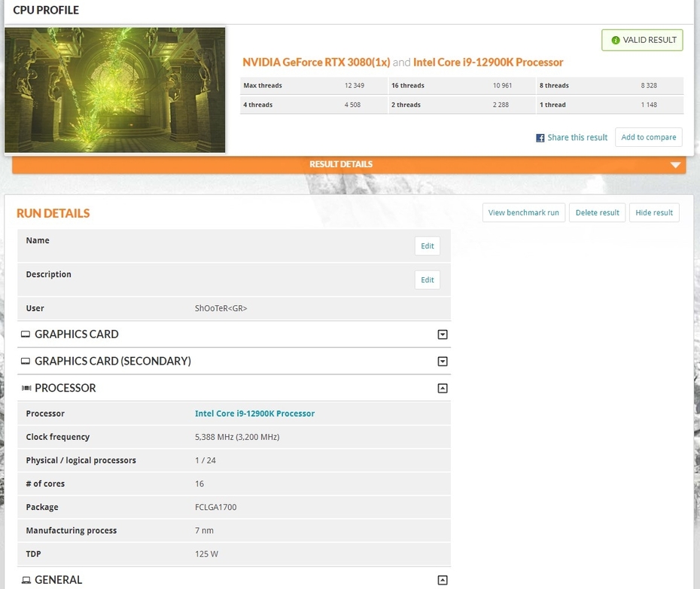
Task: Expand the Graphics Card section arrow
Action: 443,334
